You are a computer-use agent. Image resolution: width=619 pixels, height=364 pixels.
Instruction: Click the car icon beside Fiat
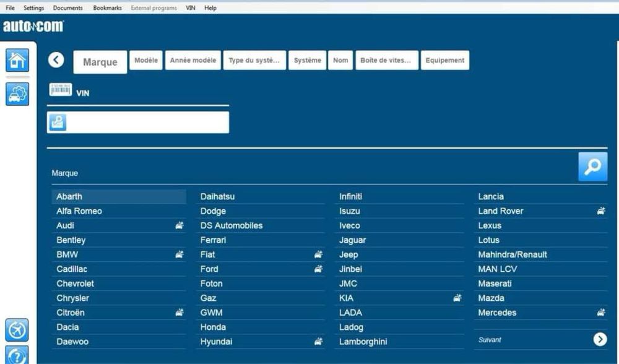318,254
